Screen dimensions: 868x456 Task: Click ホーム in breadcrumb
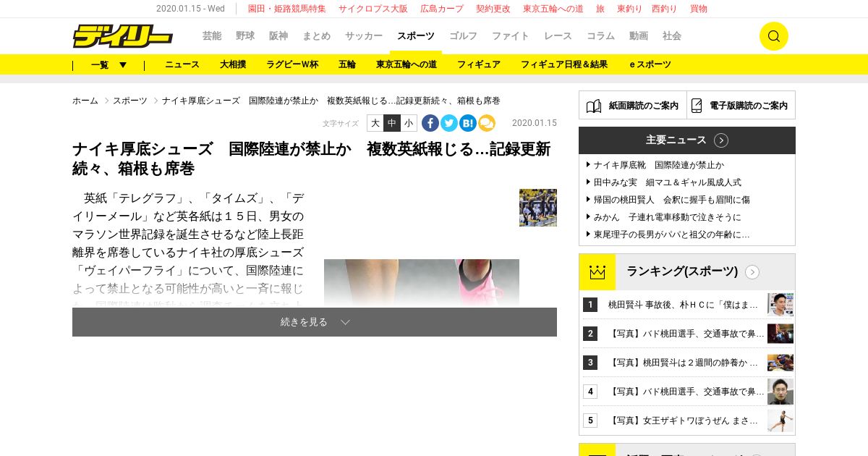tap(85, 101)
